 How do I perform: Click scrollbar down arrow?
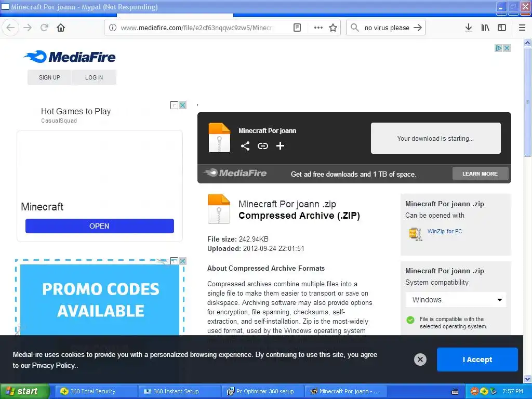click(x=527, y=379)
